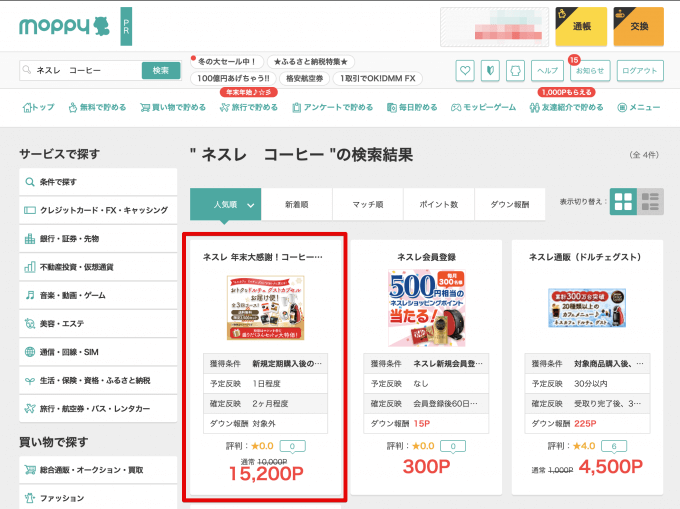Select 条件で探す in sidebar
680x509 pixels.
click(98, 182)
